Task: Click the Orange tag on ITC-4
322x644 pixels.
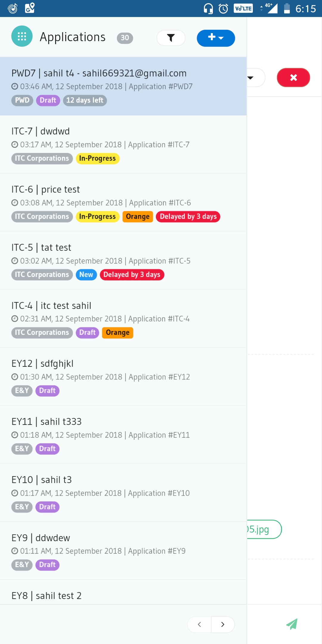Action: [x=117, y=332]
